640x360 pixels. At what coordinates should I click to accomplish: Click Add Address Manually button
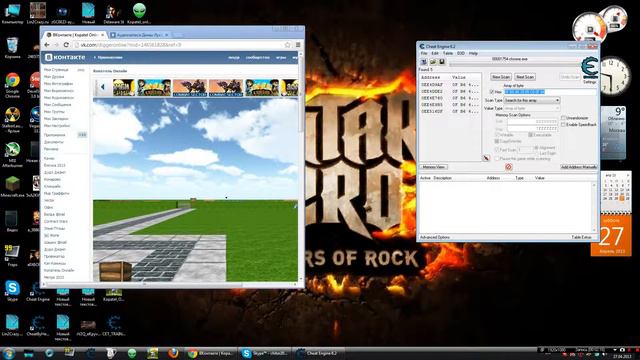[x=578, y=167]
